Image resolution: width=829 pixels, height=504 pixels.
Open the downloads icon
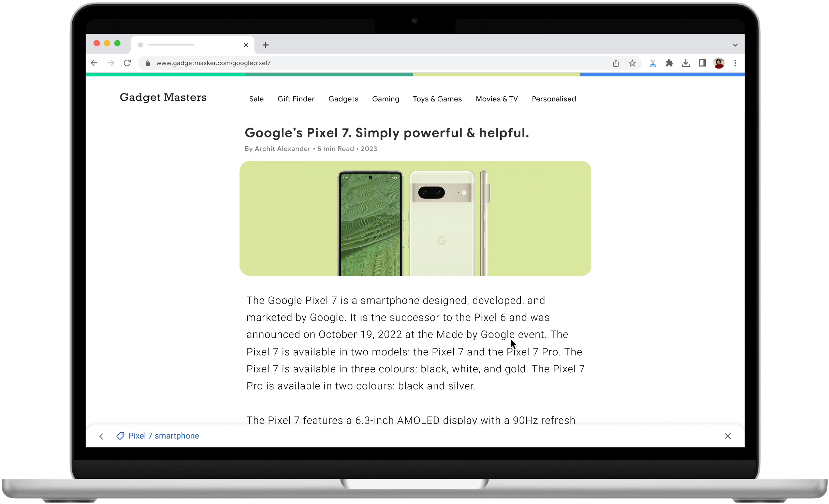(x=686, y=63)
